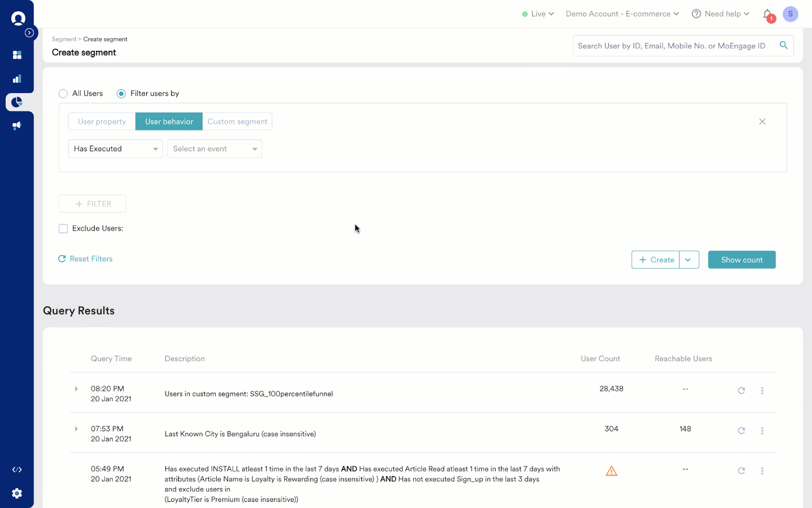This screenshot has height=508, width=812.
Task: Open the Has Executed dropdown
Action: tap(115, 149)
